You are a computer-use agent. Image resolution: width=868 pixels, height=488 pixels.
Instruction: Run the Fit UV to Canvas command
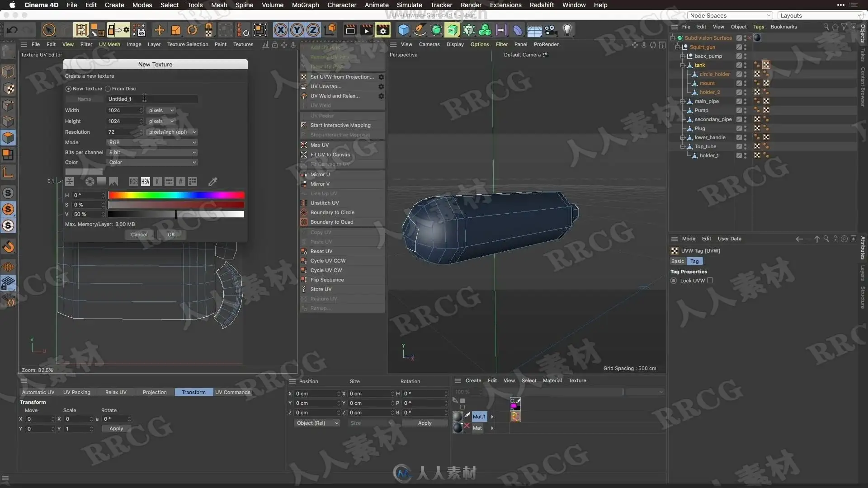330,155
